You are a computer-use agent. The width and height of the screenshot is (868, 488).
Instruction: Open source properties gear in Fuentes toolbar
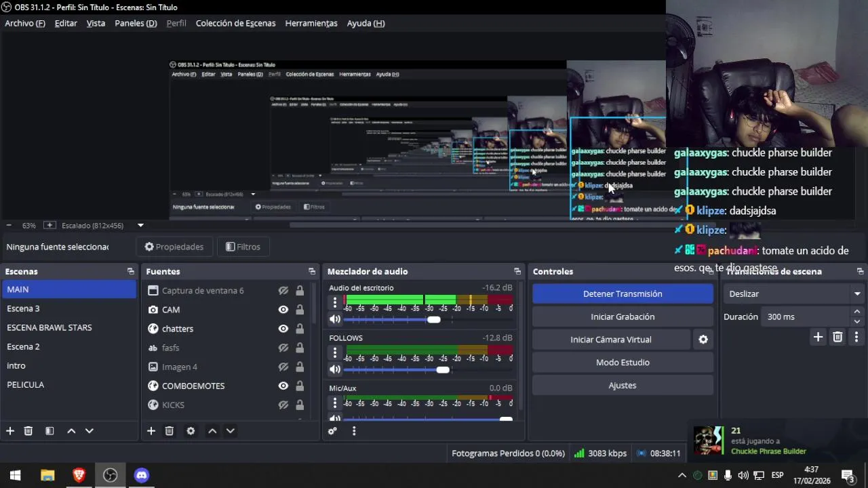coord(191,431)
